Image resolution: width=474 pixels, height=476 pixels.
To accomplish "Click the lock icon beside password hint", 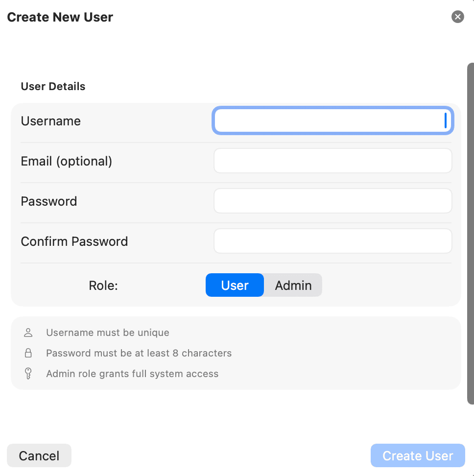I will tap(28, 353).
